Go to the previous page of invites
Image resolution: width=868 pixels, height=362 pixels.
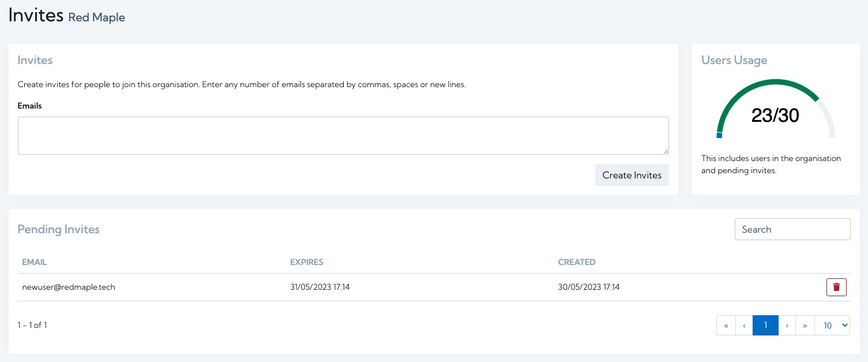pyautogui.click(x=744, y=326)
